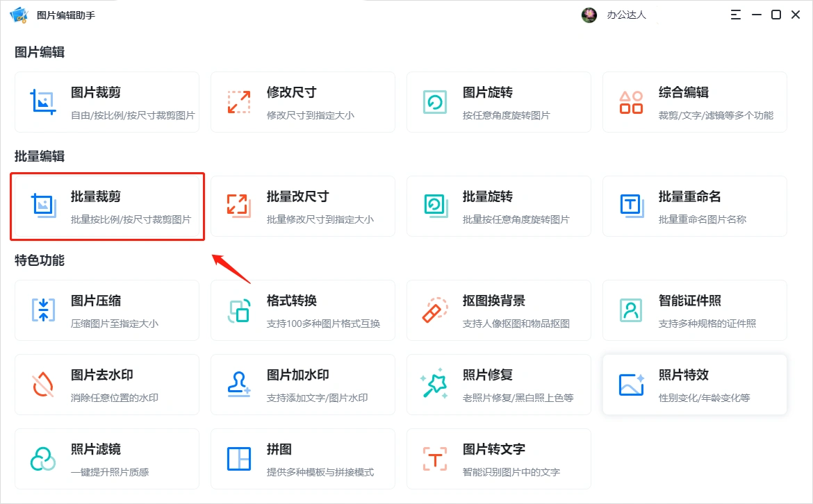Viewport: 813px width, 504px height.
Task: Open the 图片压缩 compression tool
Action: pyautogui.click(x=106, y=310)
